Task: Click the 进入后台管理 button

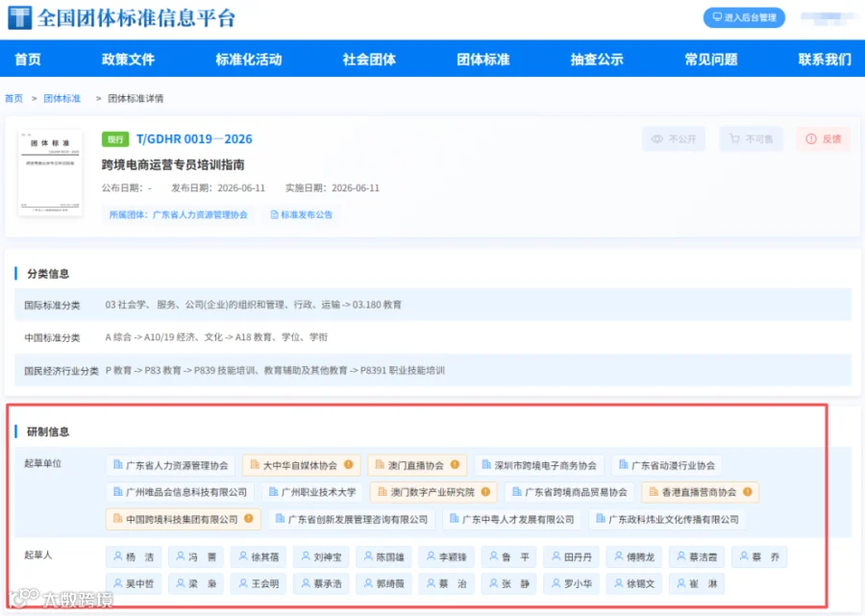Action: pyautogui.click(x=744, y=17)
